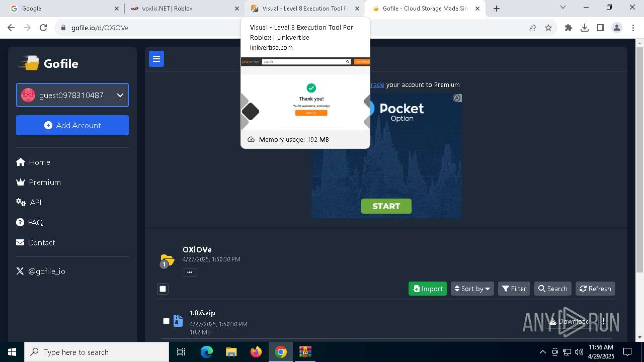Open the Extensions puzzle icon

coord(569,28)
